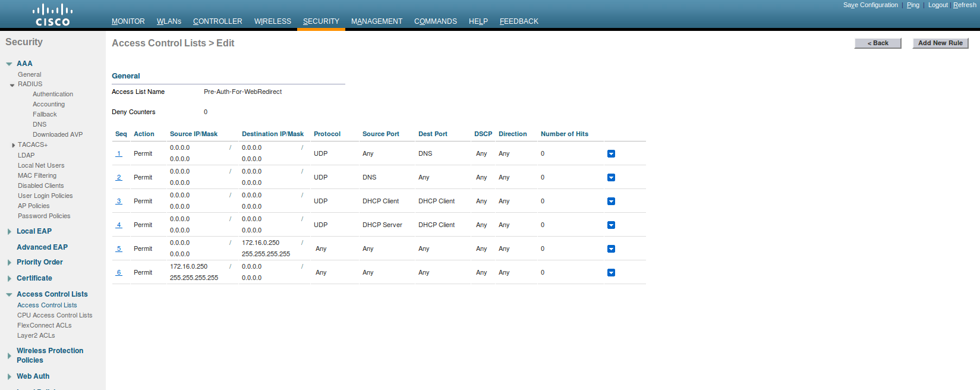980x390 pixels.
Task: Open blue dropdown arrow for rule 3
Action: pos(611,202)
